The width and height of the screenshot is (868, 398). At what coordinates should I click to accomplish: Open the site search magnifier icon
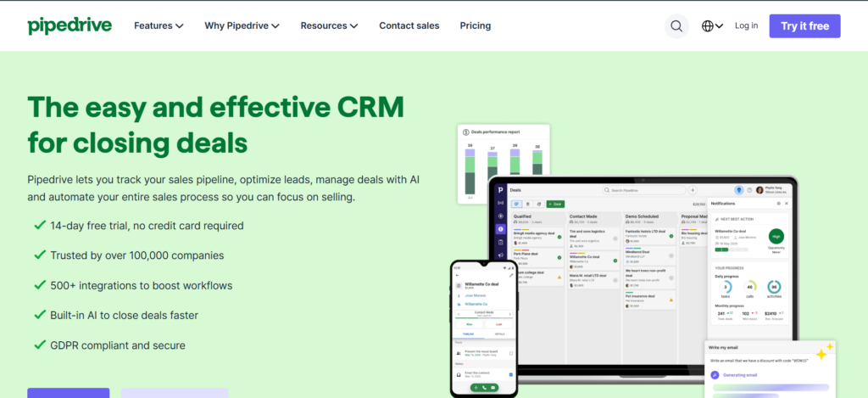(676, 26)
